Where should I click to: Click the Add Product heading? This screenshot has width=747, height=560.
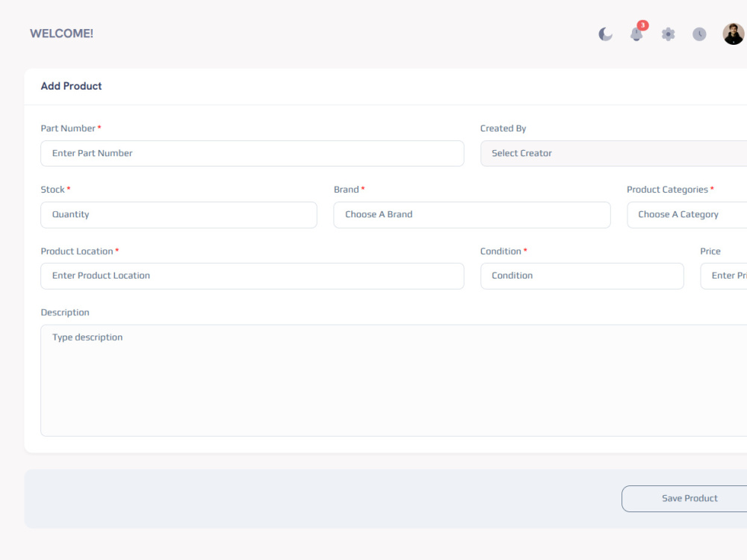click(72, 86)
